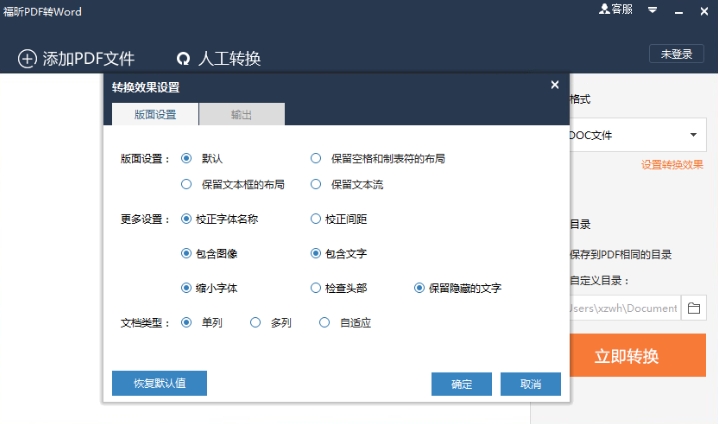718x424 pixels.
Task: Click 保存到PDF相同的目录 option
Action: pyautogui.click(x=621, y=255)
